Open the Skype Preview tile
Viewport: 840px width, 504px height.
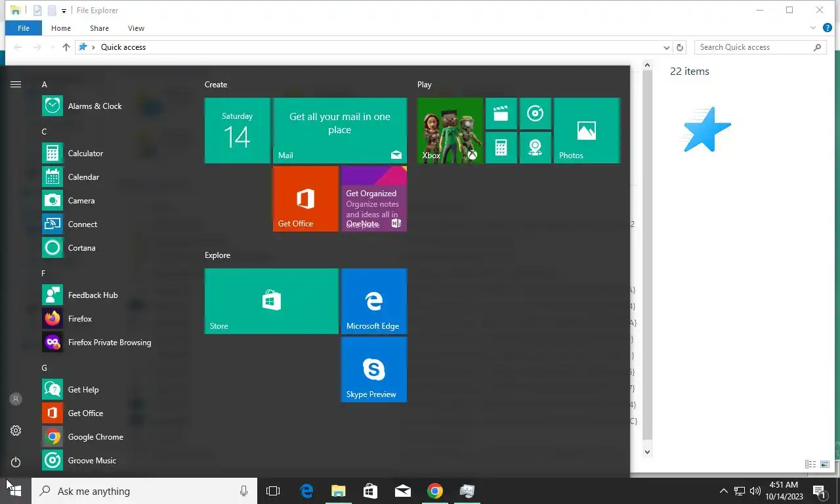pos(374,369)
